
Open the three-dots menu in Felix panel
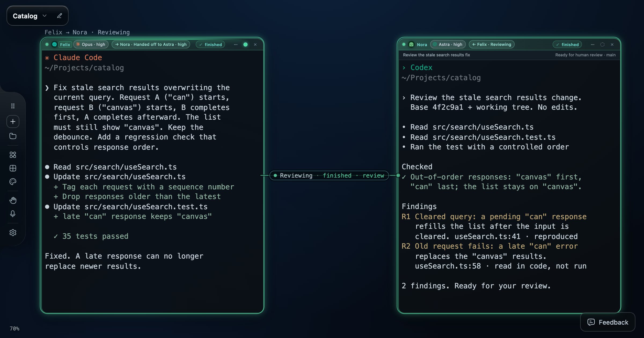coord(236,45)
